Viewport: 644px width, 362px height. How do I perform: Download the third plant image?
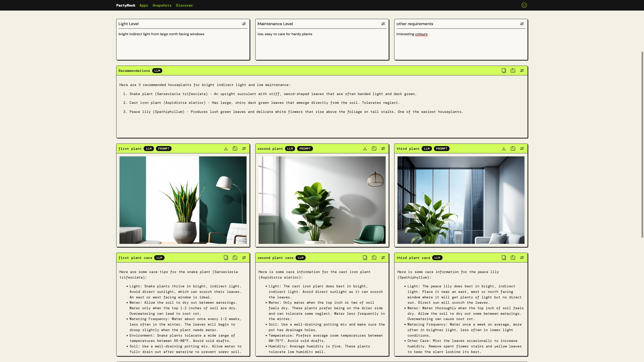504,149
